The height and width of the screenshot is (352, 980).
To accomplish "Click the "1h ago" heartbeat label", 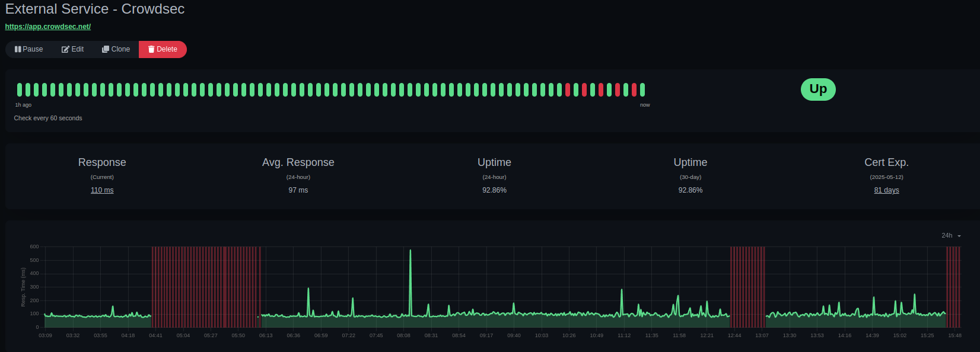I will (23, 105).
